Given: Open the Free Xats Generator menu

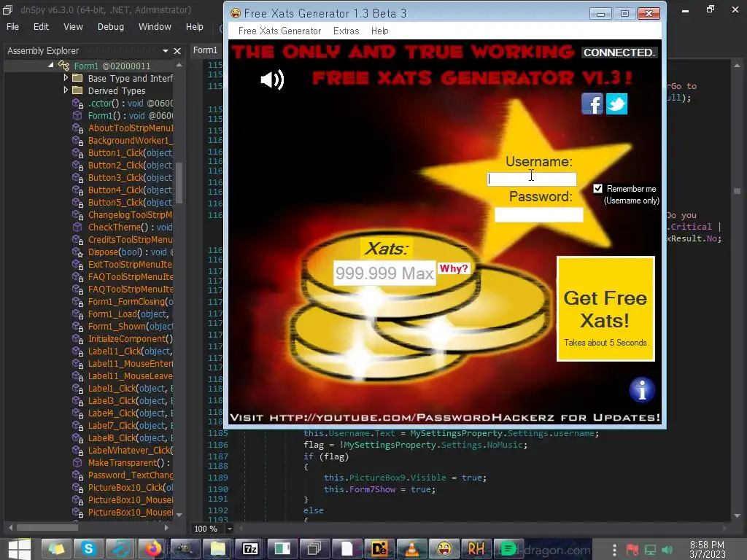Looking at the screenshot, I should [x=279, y=31].
